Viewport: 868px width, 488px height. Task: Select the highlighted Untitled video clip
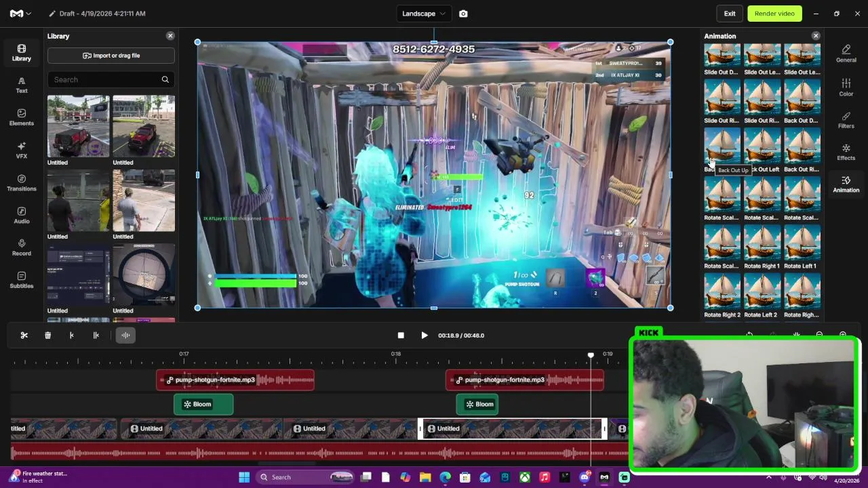tap(512, 428)
